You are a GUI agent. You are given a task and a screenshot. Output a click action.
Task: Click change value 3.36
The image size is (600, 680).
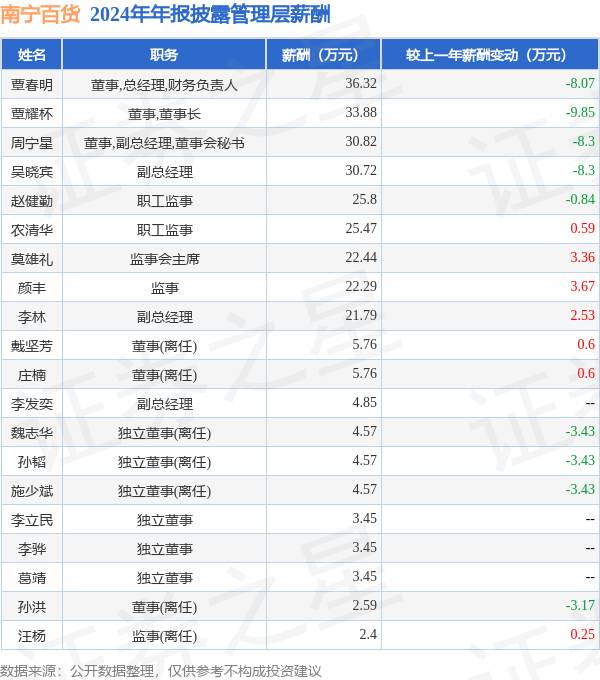click(x=582, y=258)
